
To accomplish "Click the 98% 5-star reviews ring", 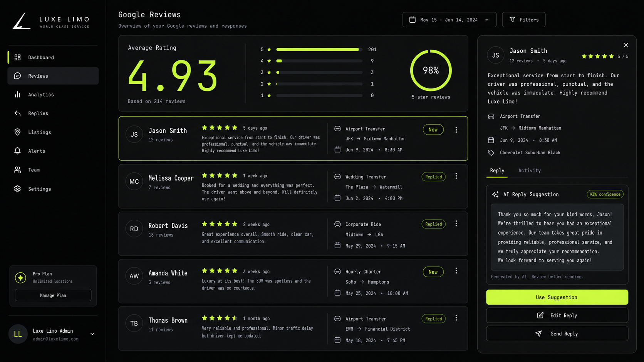I will coord(431,70).
